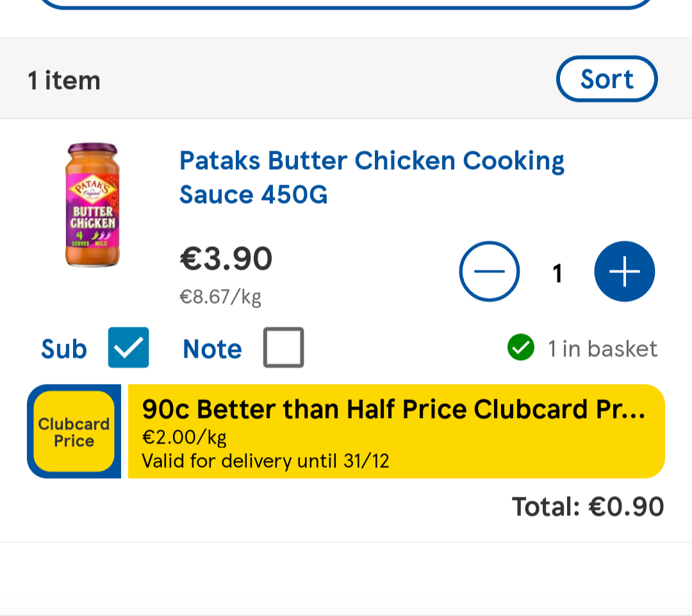
Task: Uncheck the Sub checkbox
Action: (128, 347)
